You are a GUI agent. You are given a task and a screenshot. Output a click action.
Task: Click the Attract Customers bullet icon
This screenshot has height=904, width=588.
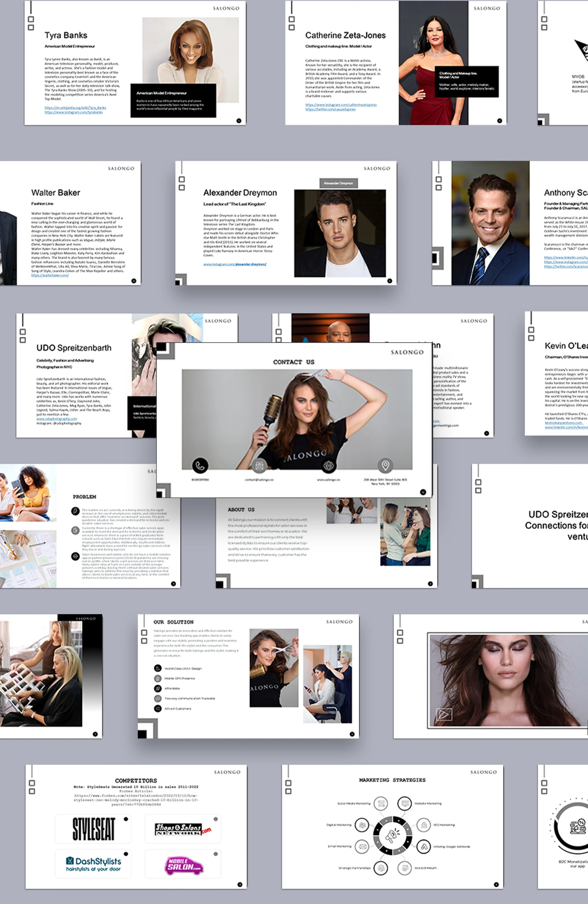pyautogui.click(x=157, y=708)
